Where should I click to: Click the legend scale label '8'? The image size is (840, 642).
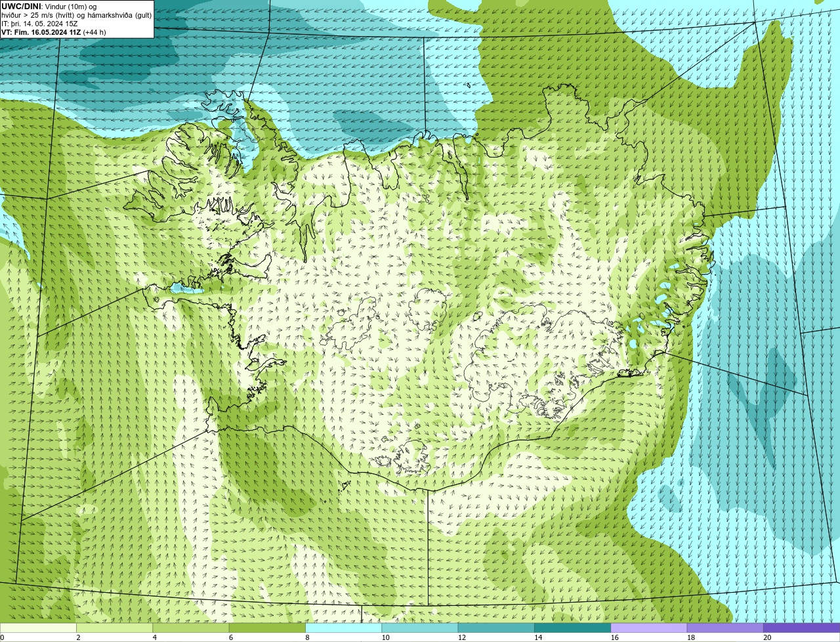[307, 637]
